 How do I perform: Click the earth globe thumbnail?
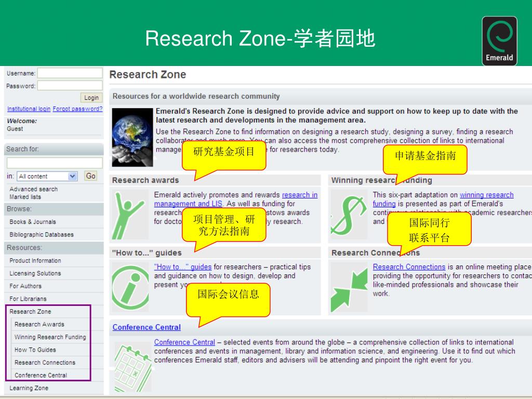(x=132, y=137)
